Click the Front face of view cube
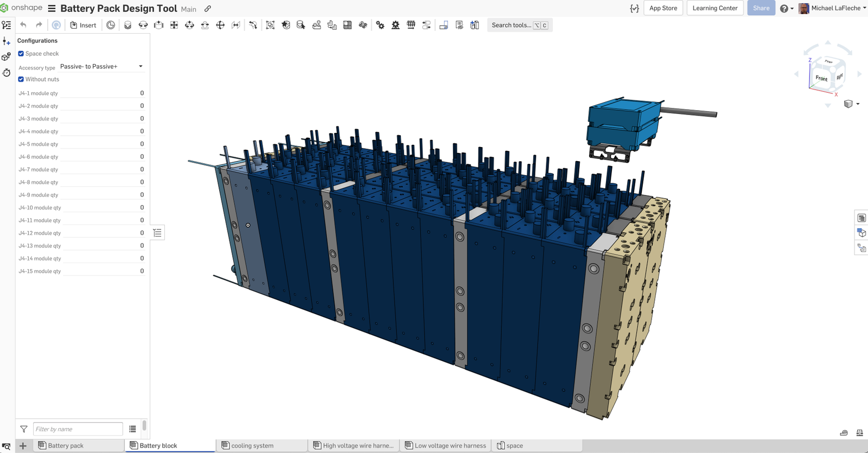 [821, 79]
